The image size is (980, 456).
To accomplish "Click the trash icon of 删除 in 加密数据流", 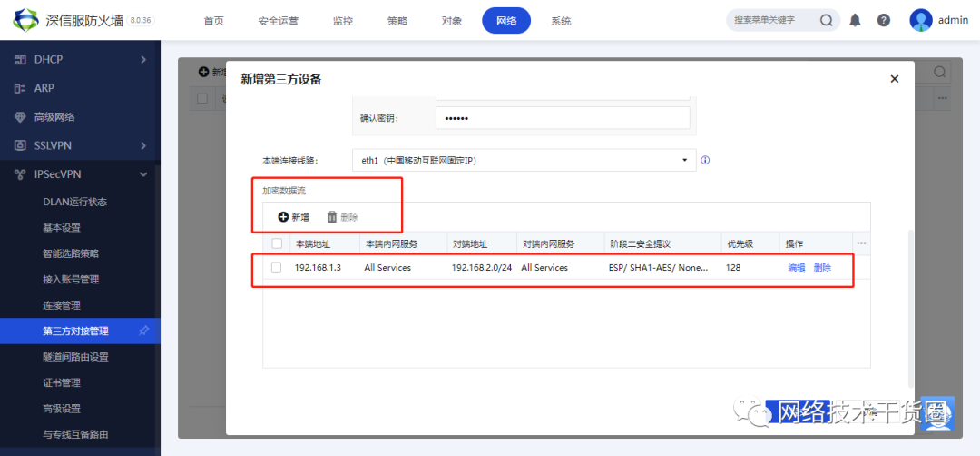I will coord(332,217).
